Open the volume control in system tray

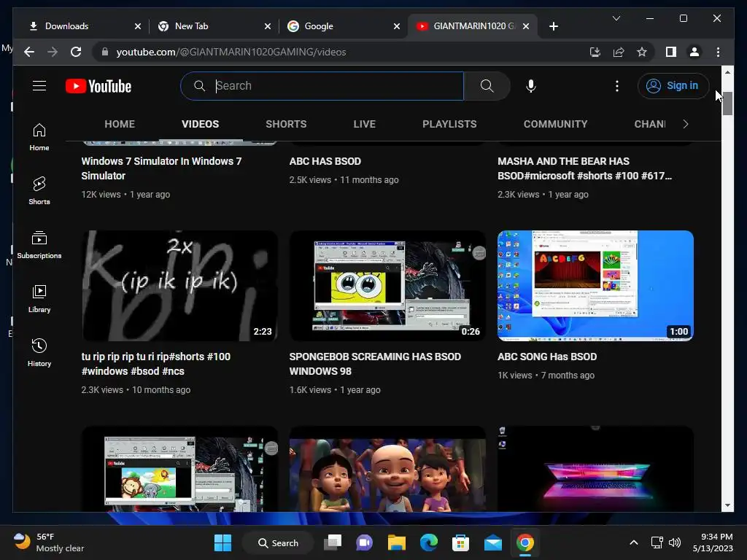675,542
